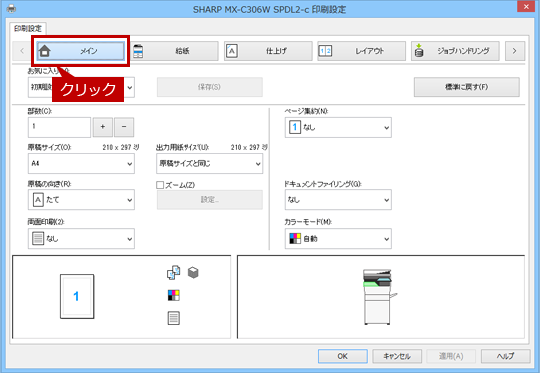Click the page icon on 仕上げ tab
The width and height of the screenshot is (540, 373).
(232, 51)
